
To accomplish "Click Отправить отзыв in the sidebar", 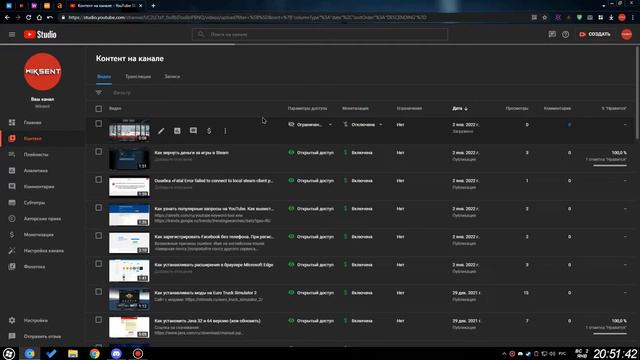I will (x=42, y=336).
